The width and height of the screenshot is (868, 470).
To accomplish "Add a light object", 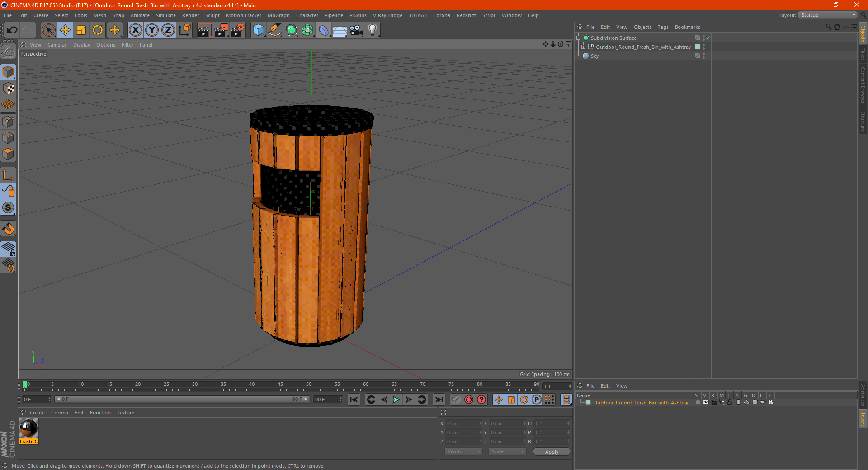I will (373, 30).
